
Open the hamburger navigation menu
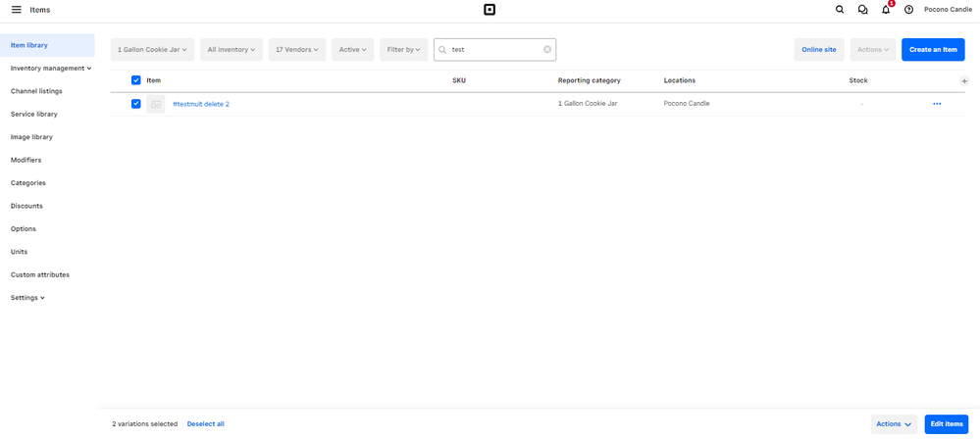click(x=16, y=10)
